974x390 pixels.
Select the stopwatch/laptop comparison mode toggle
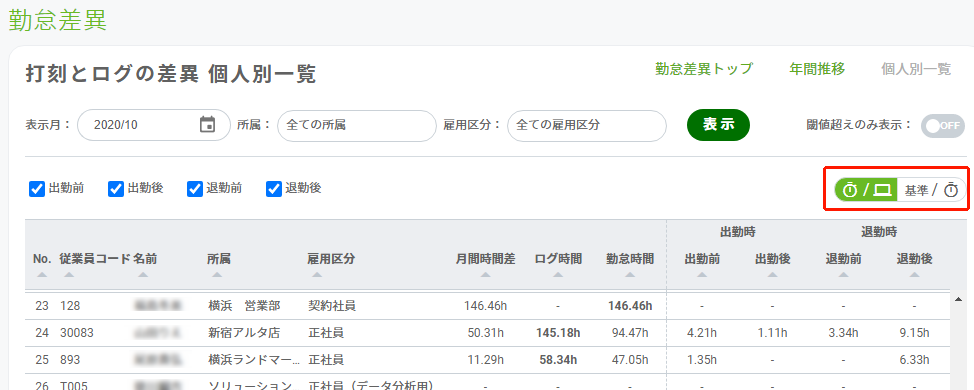point(866,190)
